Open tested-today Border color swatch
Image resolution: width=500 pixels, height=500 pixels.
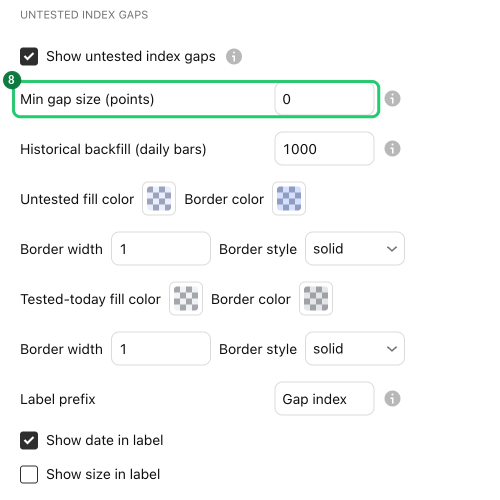pyautogui.click(x=316, y=299)
